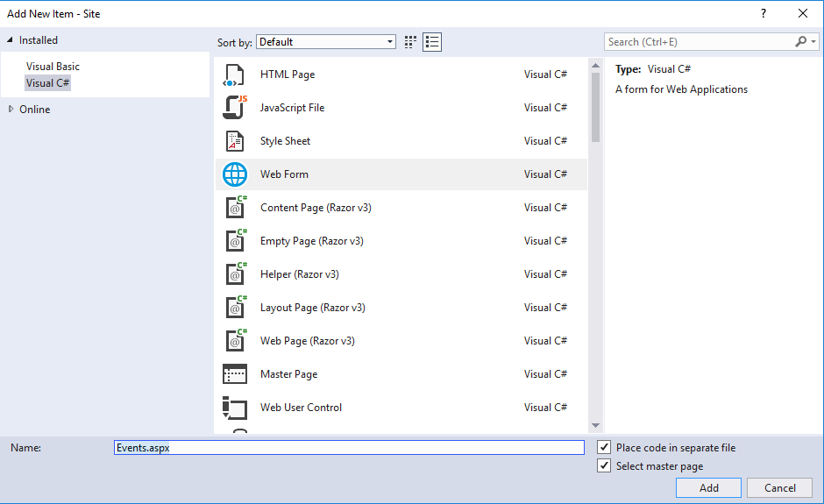
Task: Choose the Web User Control icon
Action: click(235, 408)
